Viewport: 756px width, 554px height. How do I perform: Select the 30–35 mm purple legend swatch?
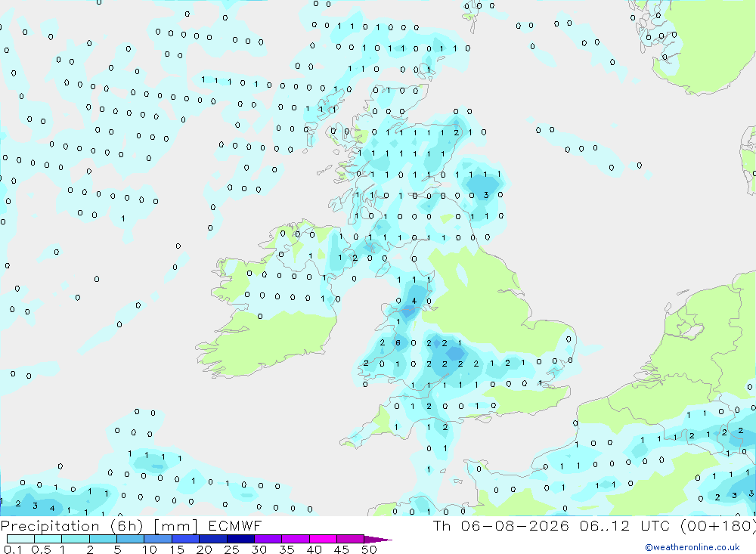pos(268,539)
